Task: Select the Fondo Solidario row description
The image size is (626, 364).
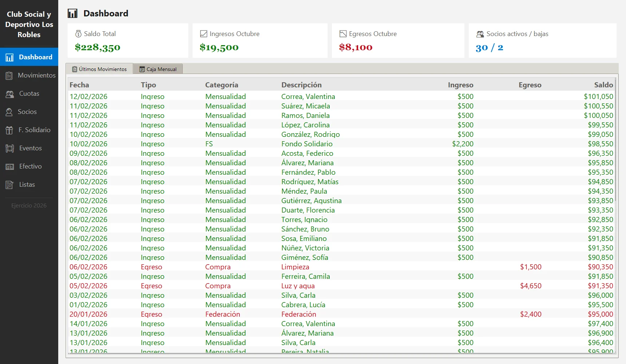Action: (307, 144)
